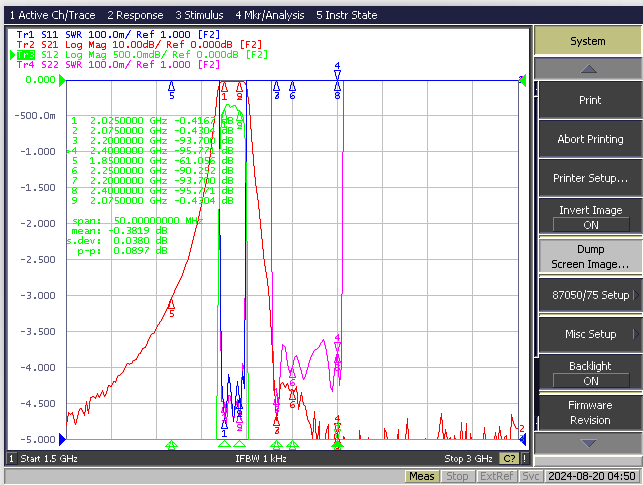
Task: Click the Start 1.5 GHz field
Action: pyautogui.click(x=49, y=458)
